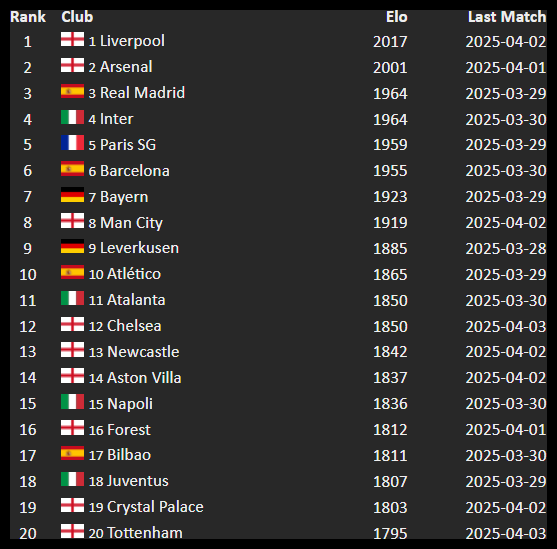Click the Germany flag next to Bayern

[x=72, y=195]
